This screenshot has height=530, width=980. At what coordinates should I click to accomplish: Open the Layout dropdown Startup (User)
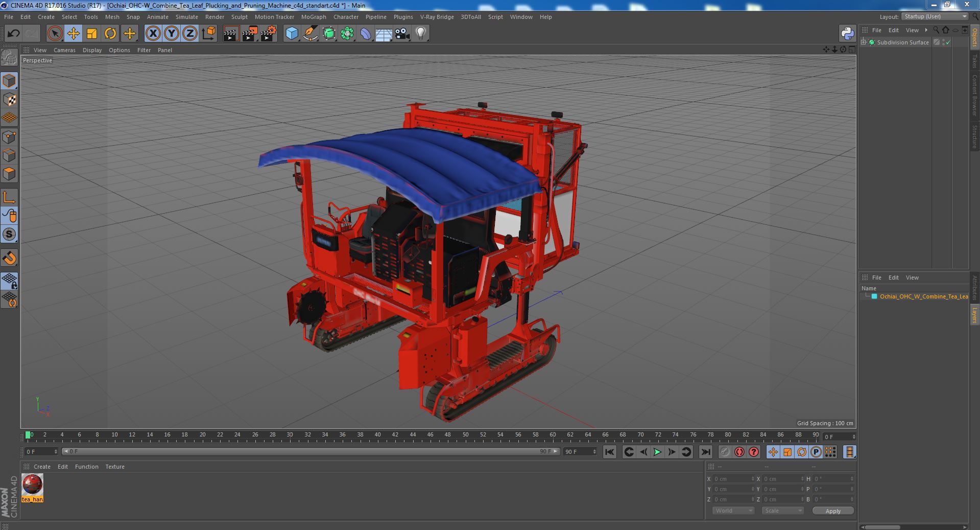tap(935, 16)
